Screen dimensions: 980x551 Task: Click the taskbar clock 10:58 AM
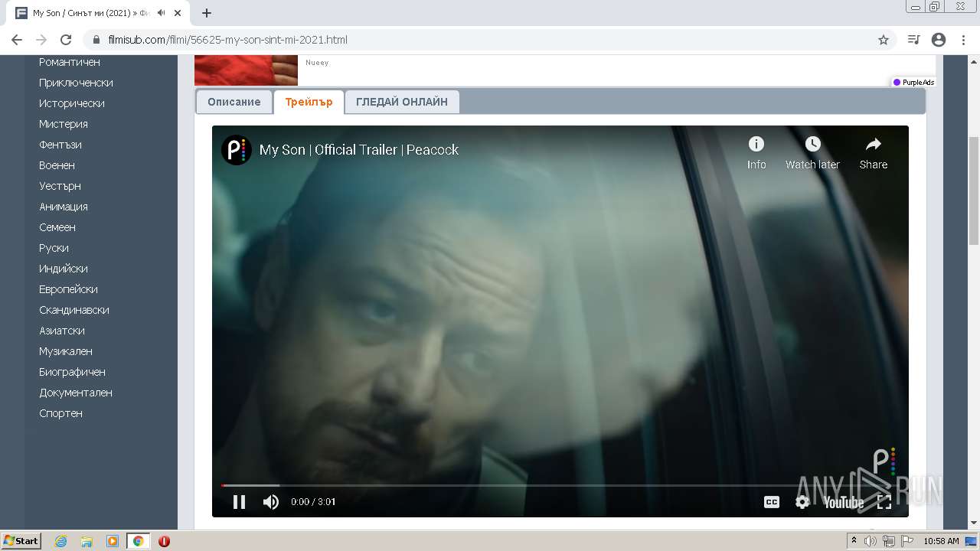pyautogui.click(x=941, y=541)
